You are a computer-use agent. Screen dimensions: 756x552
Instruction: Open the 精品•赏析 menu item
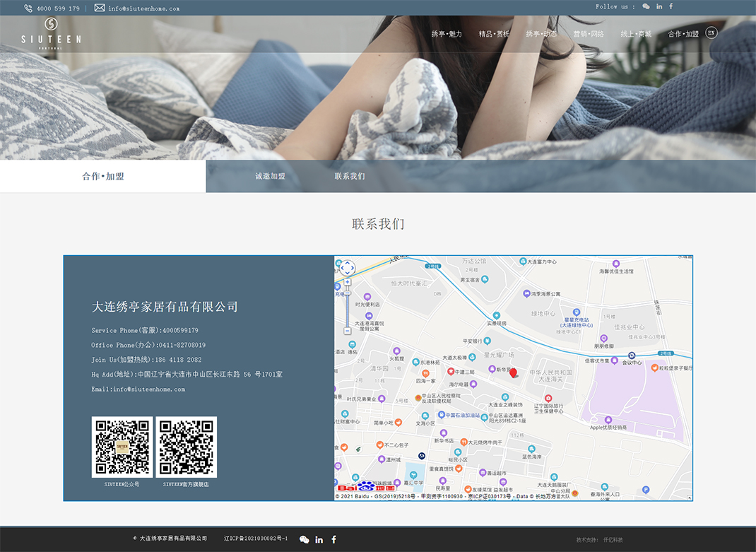494,34
